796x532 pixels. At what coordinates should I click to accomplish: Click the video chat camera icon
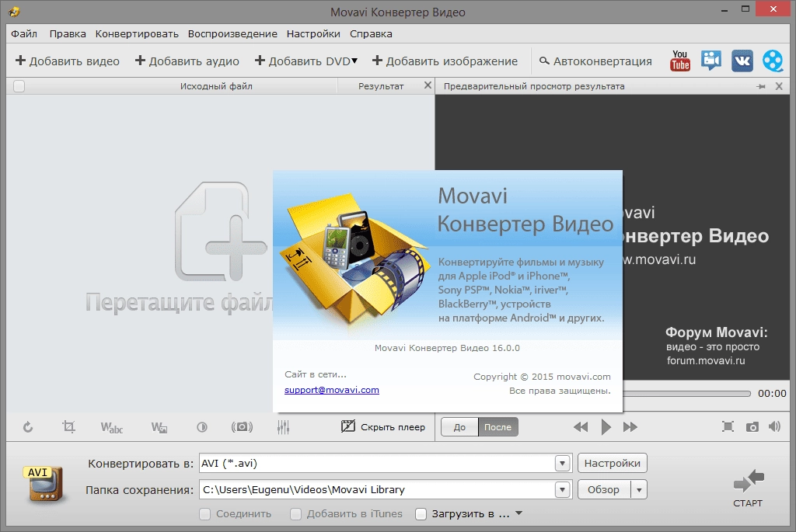click(x=711, y=61)
